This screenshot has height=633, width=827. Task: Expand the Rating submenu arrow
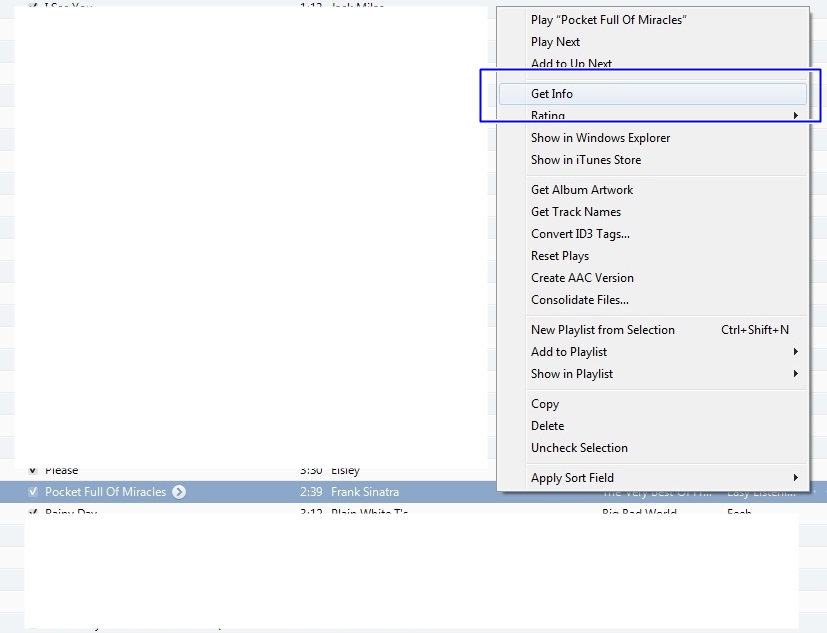[x=795, y=115]
